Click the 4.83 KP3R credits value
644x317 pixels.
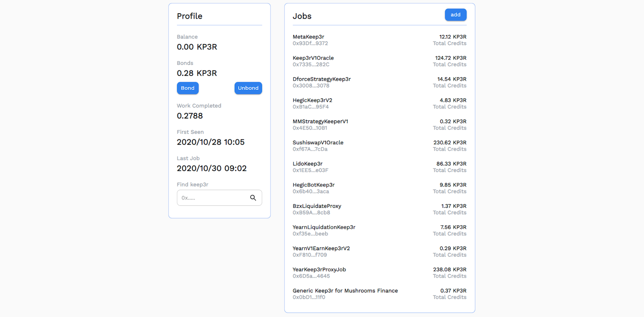[x=453, y=100]
